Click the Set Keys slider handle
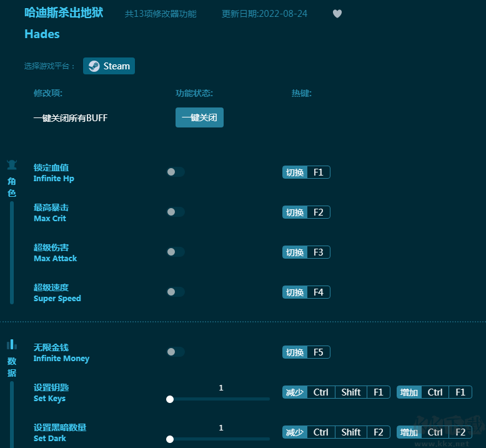This screenshot has width=486, height=448. 170,399
